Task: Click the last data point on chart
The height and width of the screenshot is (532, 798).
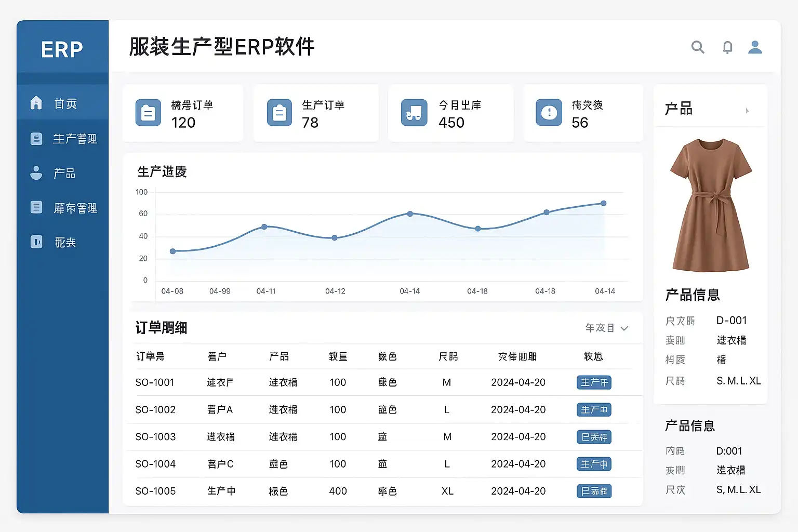Action: point(603,204)
